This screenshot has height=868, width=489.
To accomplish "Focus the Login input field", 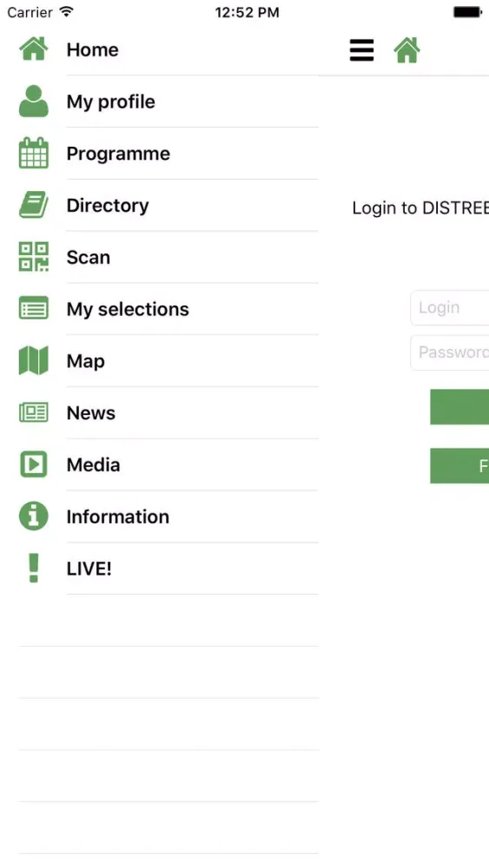I will [450, 308].
